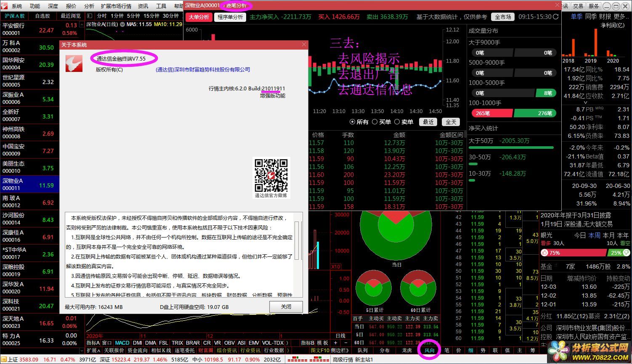Click the green 276笔 volume bar

535,113
